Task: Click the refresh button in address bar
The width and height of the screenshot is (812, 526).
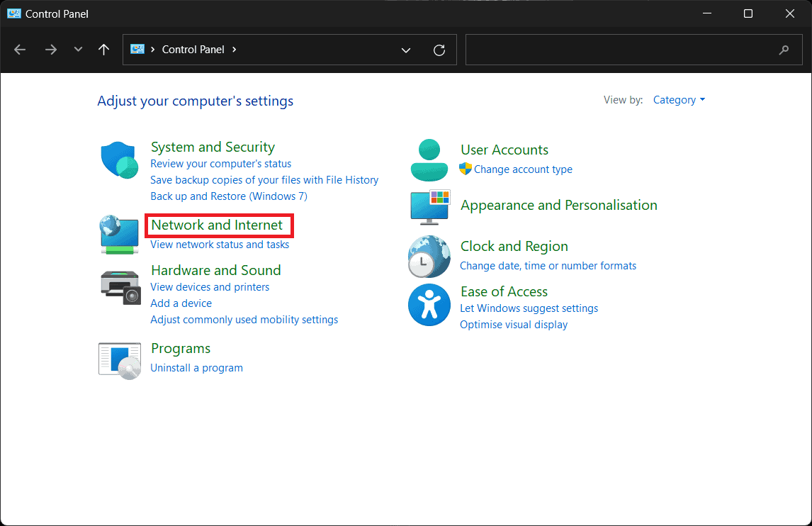Action: (439, 50)
